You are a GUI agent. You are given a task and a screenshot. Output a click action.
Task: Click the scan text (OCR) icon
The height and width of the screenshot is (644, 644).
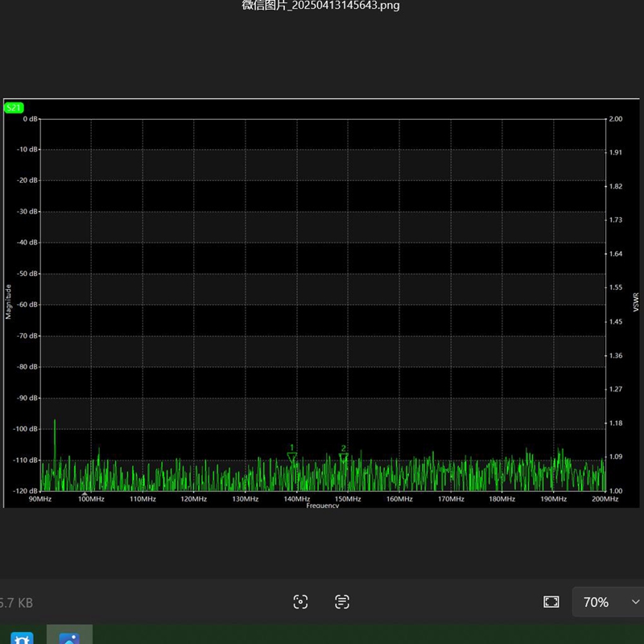coord(341,602)
